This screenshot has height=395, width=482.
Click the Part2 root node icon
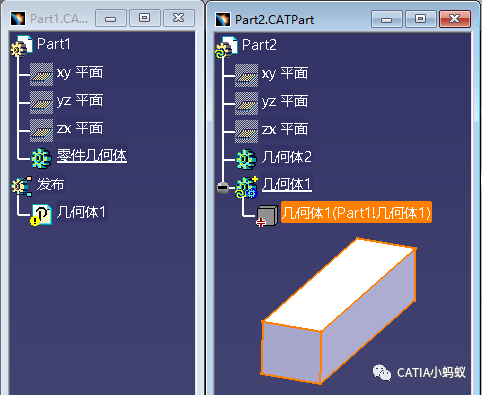227,48
